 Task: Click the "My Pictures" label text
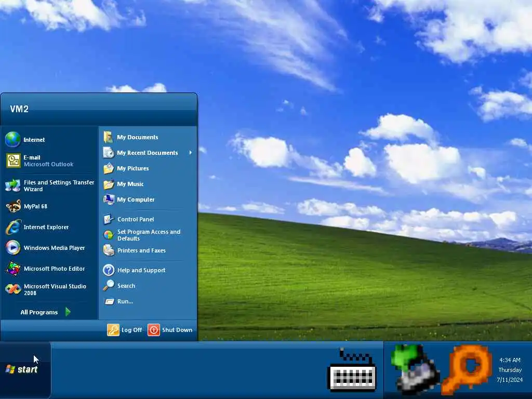coord(132,168)
